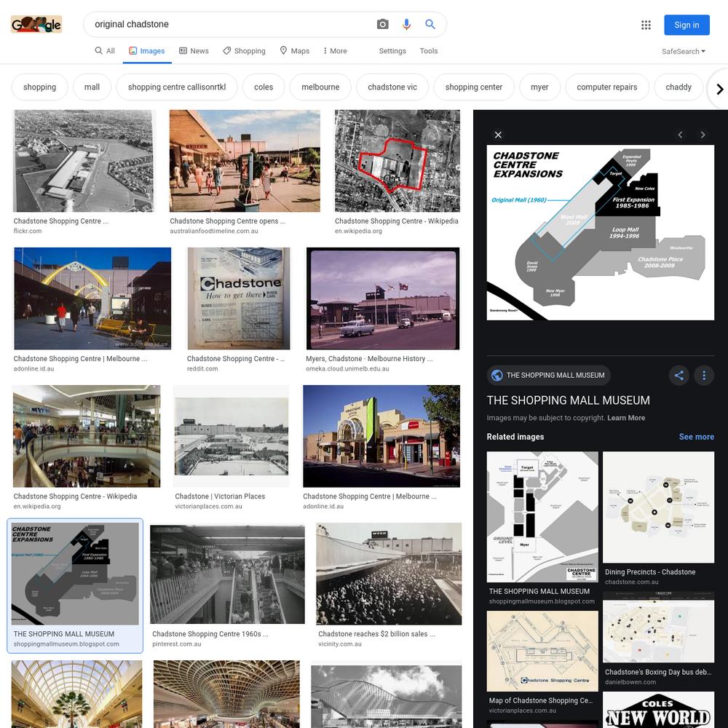Select the Images tab

coord(147,51)
